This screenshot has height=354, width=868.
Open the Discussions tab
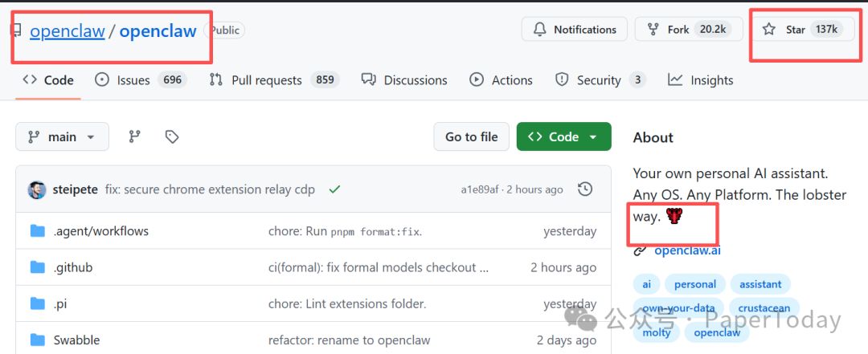coord(404,80)
